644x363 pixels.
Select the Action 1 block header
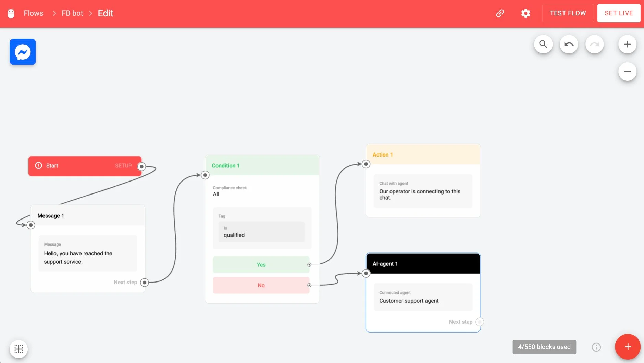coord(423,154)
